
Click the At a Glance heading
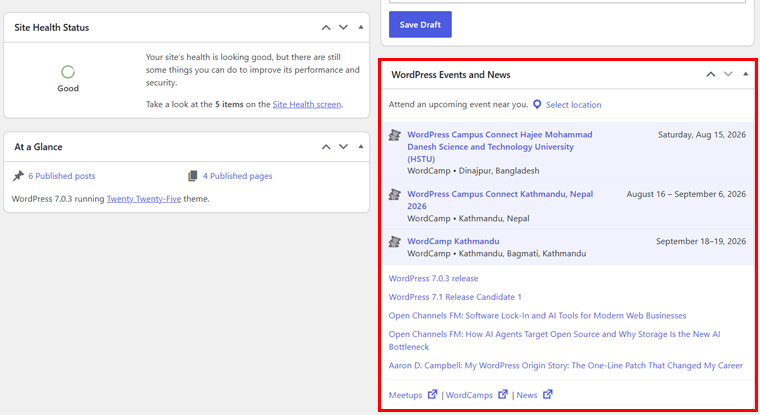[x=38, y=147]
